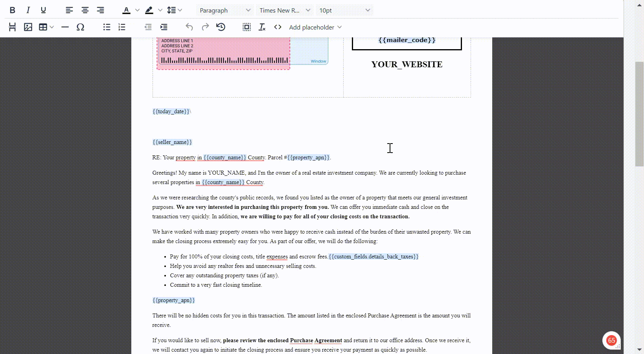Click the address window barcode image
This screenshot has width=644, height=354.
(224, 60)
